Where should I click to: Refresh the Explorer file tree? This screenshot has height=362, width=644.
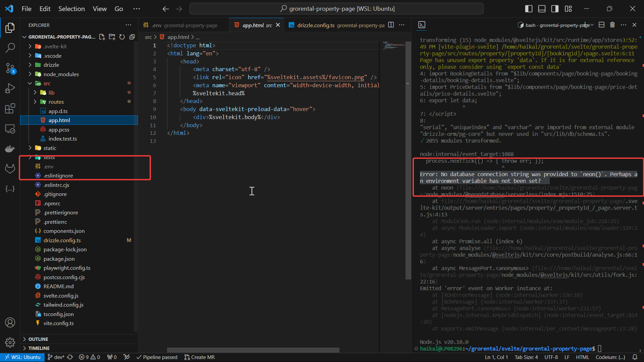point(122,37)
